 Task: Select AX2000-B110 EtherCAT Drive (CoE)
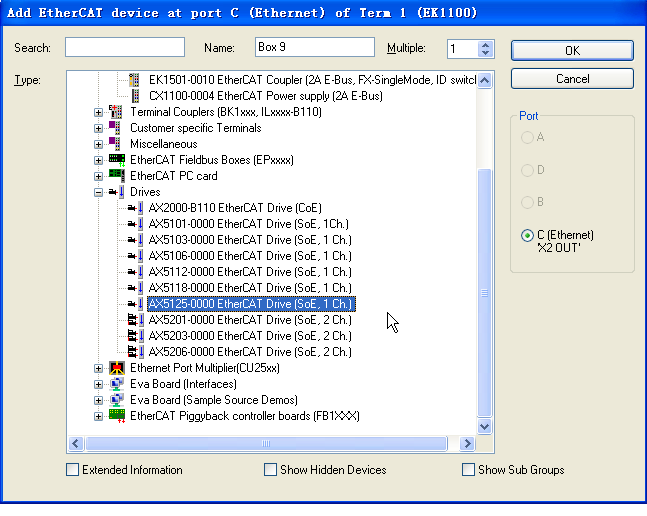[235, 208]
